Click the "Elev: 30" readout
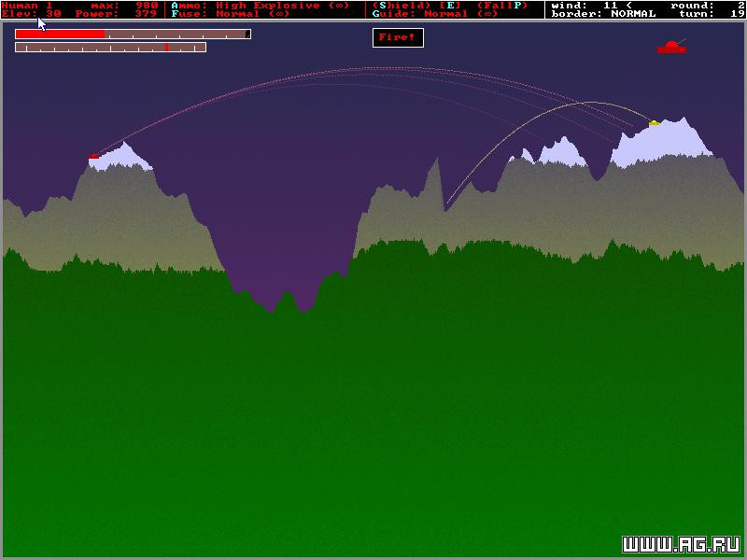Image resolution: width=747 pixels, height=560 pixels. click(x=32, y=14)
